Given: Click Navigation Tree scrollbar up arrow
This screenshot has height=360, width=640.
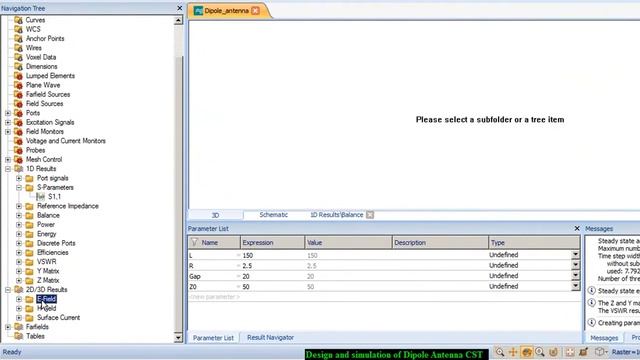Looking at the screenshot, I should click(178, 20).
